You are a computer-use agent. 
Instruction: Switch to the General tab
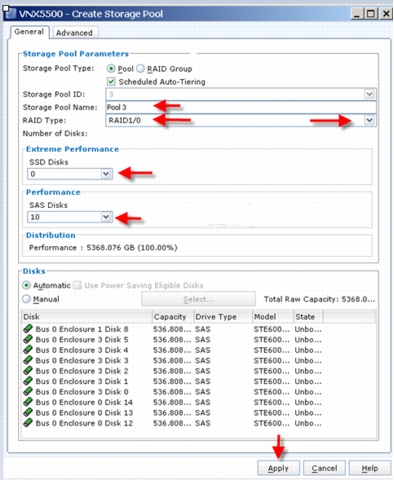tap(29, 32)
